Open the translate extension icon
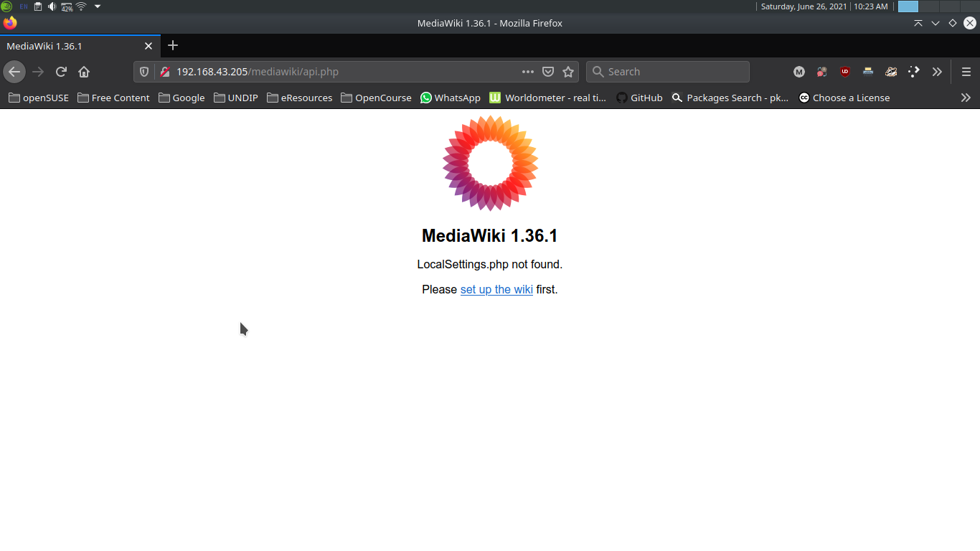 tap(822, 72)
